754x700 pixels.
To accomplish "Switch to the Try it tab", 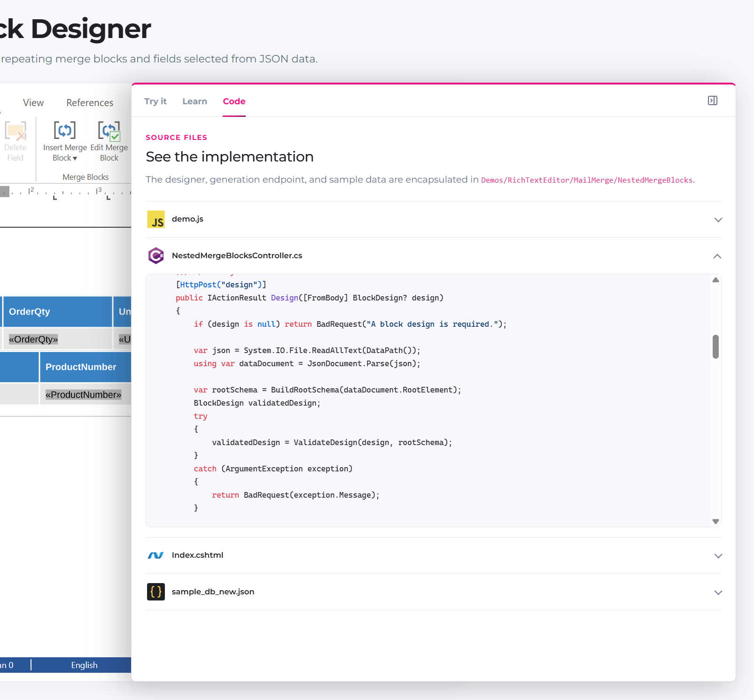I will click(x=155, y=101).
